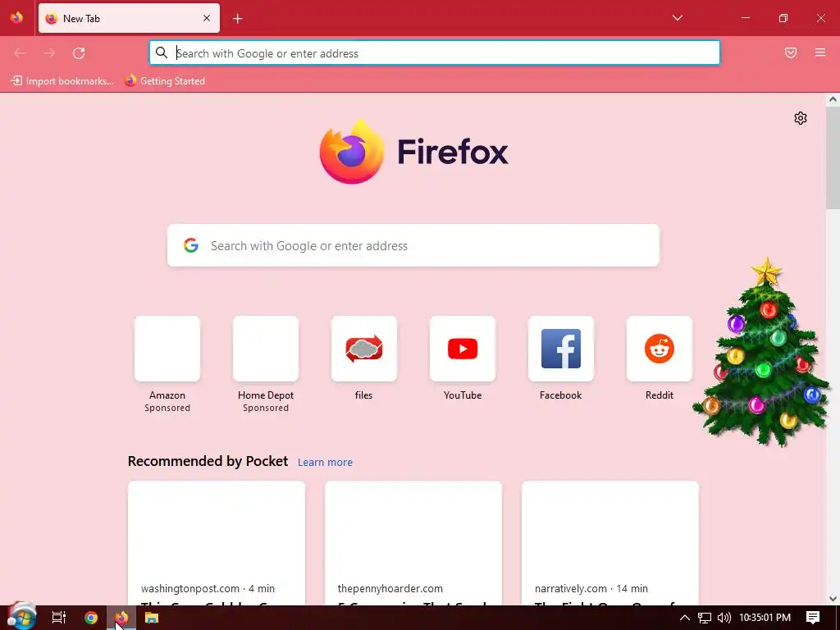Show hidden system tray icons

[x=685, y=618]
